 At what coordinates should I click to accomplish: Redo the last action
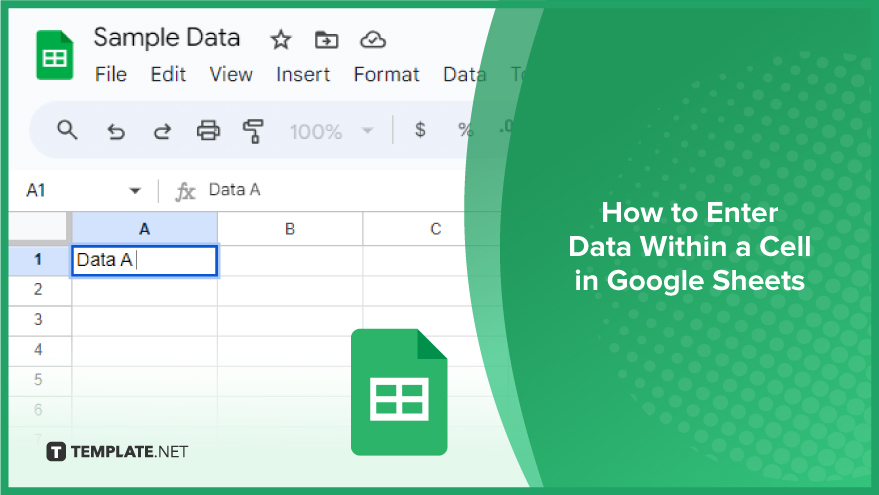162,131
